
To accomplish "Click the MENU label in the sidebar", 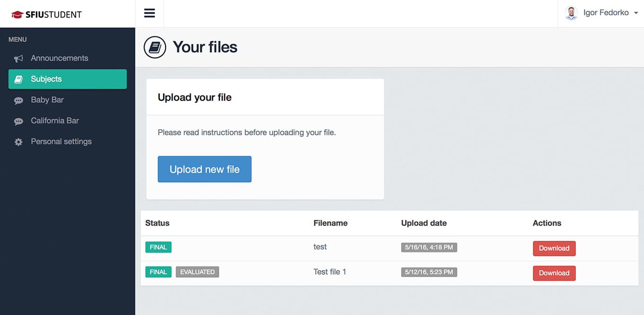I will pos(18,39).
